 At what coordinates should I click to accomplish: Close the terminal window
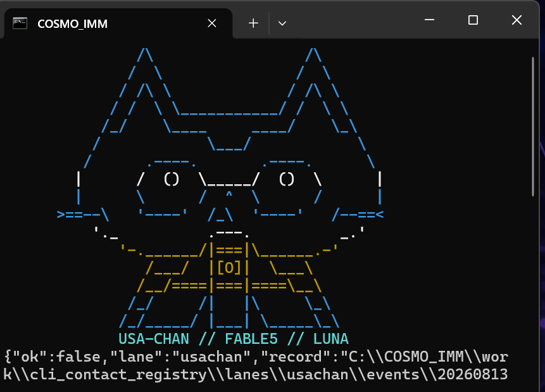pos(517,20)
